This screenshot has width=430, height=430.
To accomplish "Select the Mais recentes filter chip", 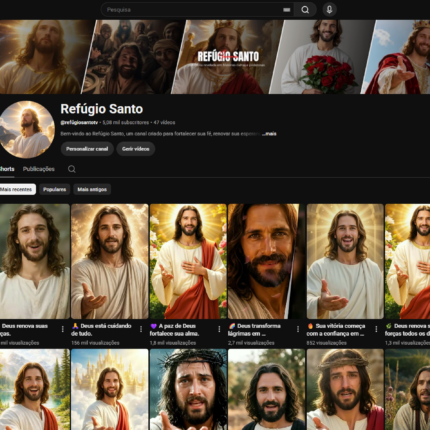I will coord(17,189).
